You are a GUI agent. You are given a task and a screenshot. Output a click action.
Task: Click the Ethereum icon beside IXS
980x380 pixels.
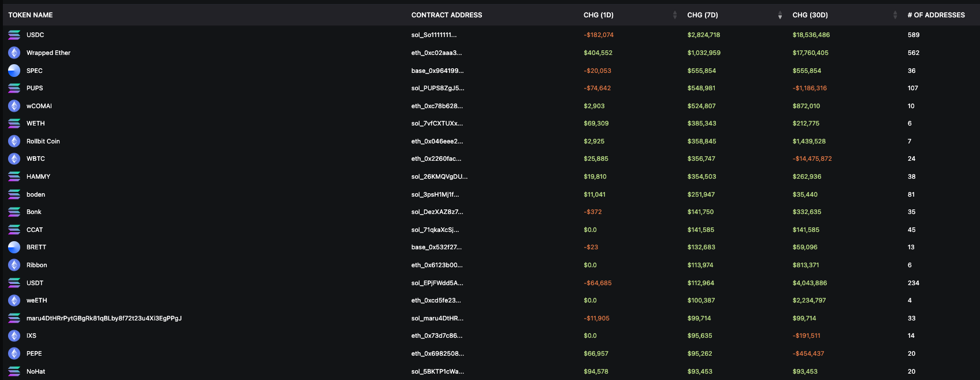pos(14,335)
